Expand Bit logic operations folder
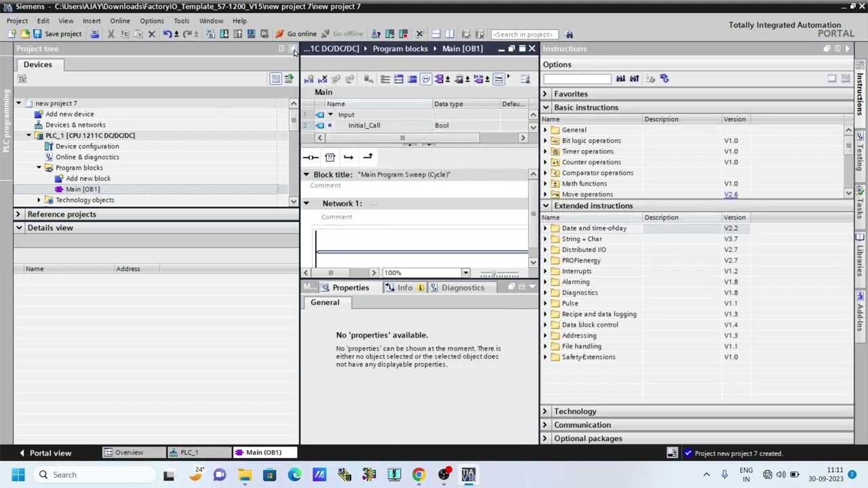 click(x=545, y=141)
